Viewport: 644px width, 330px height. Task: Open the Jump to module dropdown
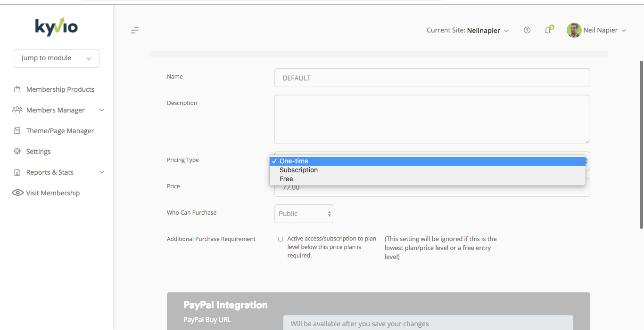pos(57,58)
